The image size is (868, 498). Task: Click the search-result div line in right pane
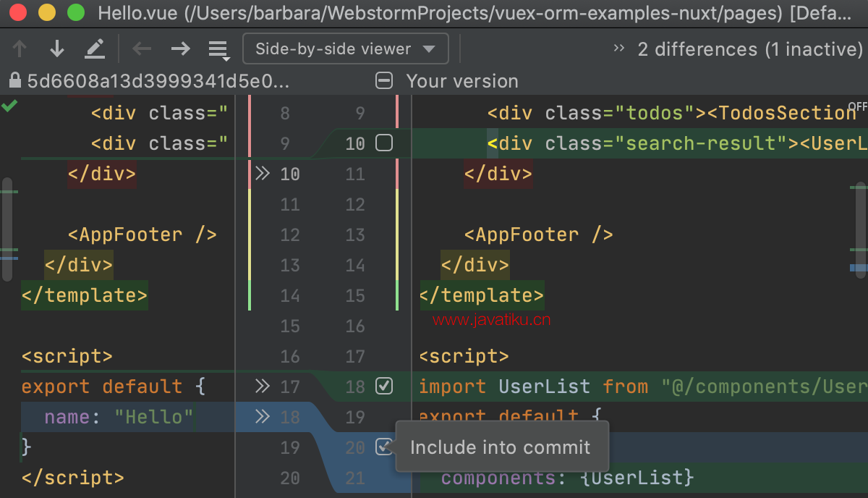tap(678, 143)
